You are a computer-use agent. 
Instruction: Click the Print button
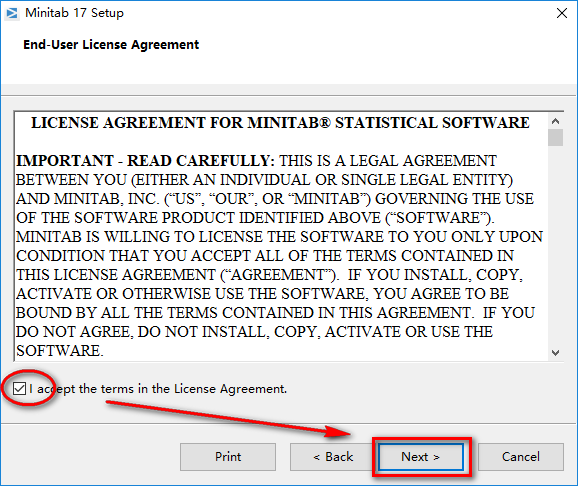(228, 457)
